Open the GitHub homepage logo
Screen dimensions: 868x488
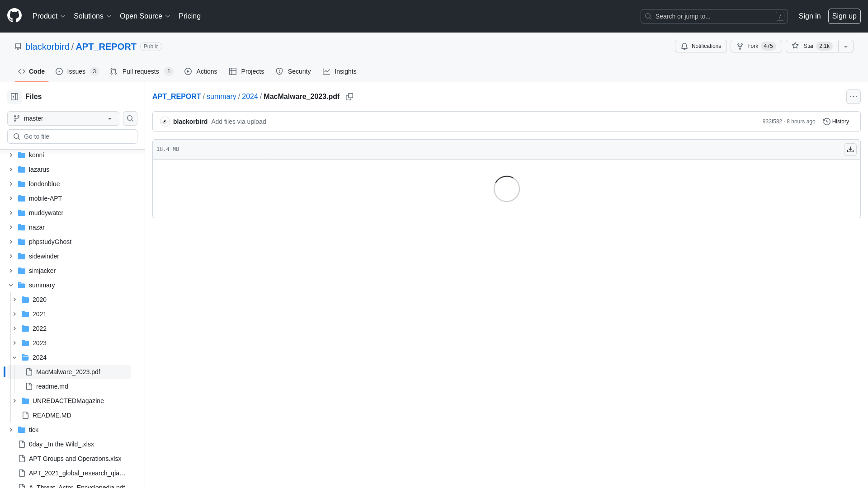[14, 16]
